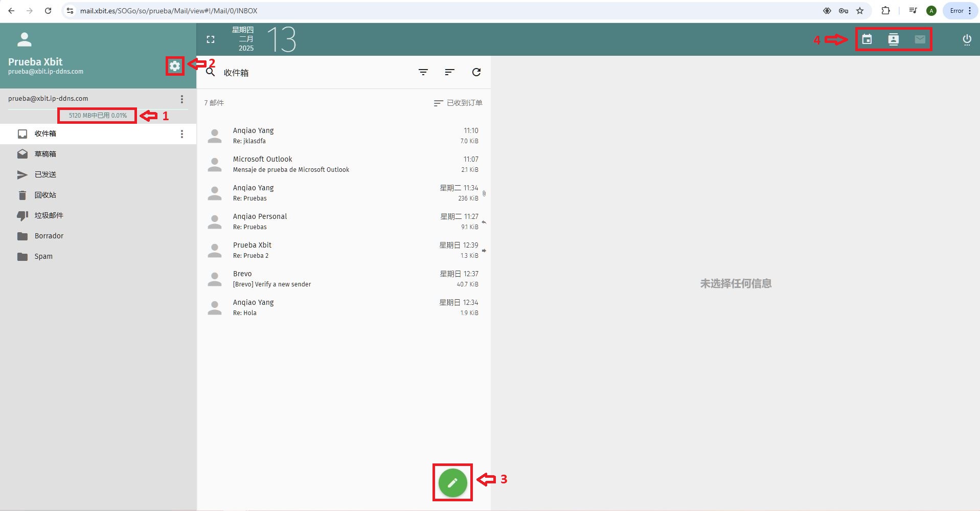Refresh the mailbox with reload icon
The height and width of the screenshot is (511, 980).
coord(476,72)
